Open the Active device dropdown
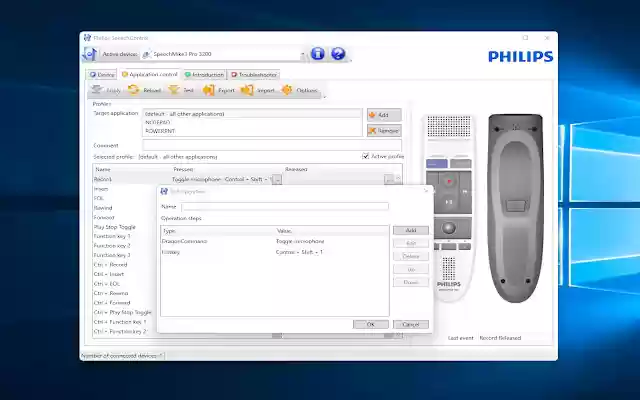The image size is (640, 400). pos(302,54)
